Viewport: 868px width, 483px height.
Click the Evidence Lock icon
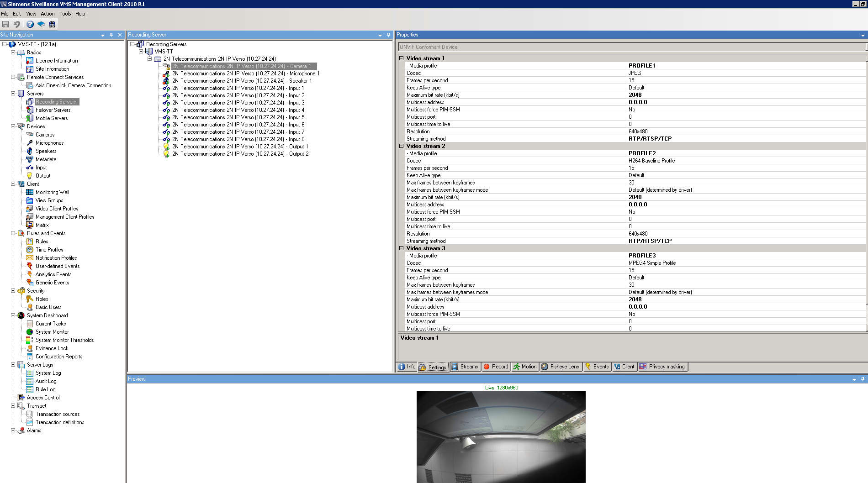(30, 348)
